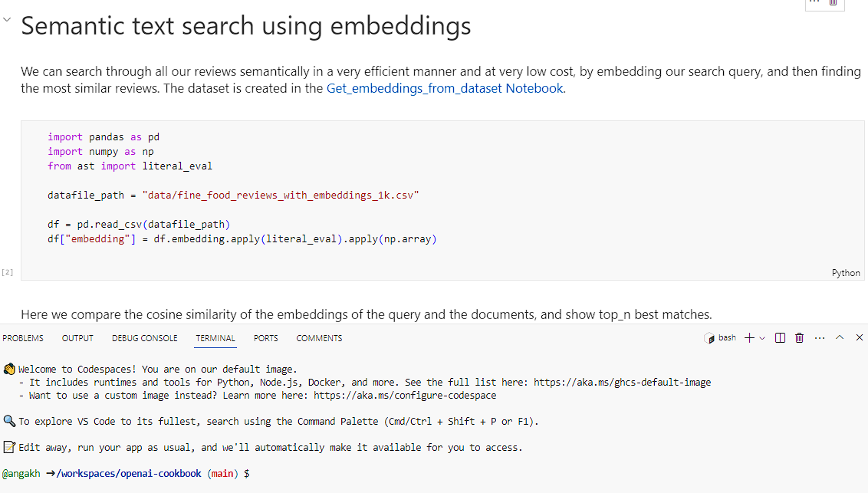Click the aka.ms/ghcs-default-image link in terminal
868x493 pixels.
[622, 383]
